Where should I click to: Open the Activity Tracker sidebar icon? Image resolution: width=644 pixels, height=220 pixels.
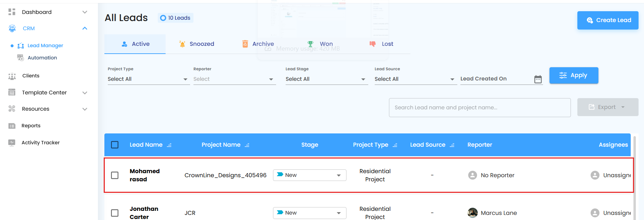pyautogui.click(x=12, y=143)
